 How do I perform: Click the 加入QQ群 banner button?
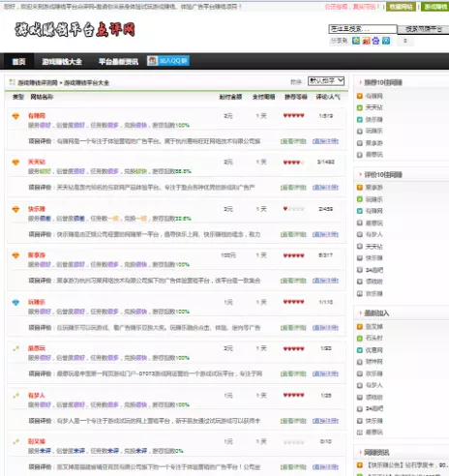tap(168, 61)
